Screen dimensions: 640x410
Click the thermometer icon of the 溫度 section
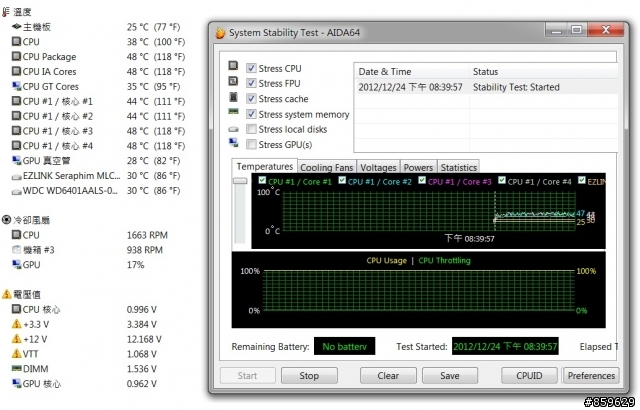[5, 12]
